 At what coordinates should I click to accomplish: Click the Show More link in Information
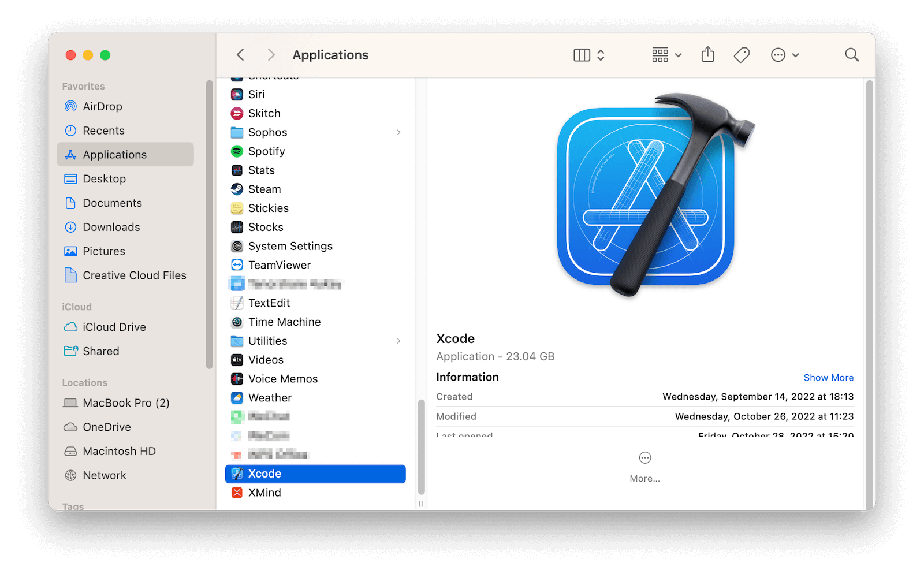(828, 377)
